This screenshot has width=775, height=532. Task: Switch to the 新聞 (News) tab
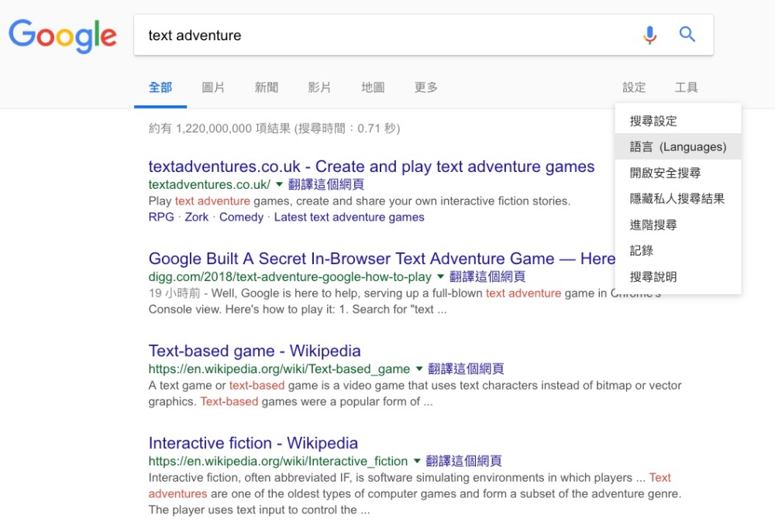pos(267,88)
